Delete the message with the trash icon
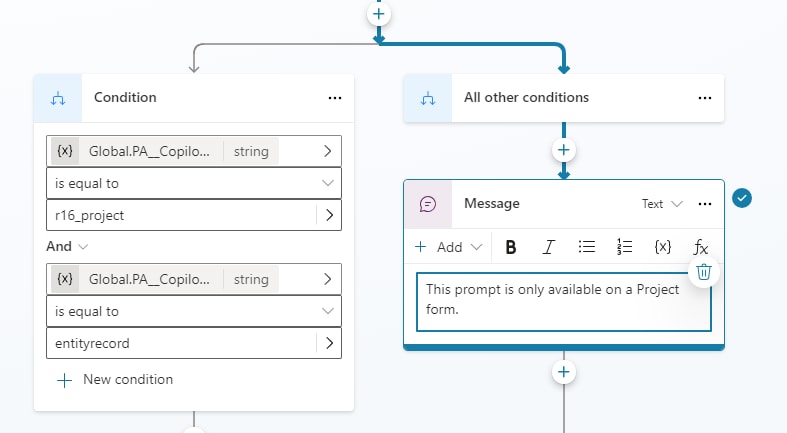 click(x=704, y=271)
